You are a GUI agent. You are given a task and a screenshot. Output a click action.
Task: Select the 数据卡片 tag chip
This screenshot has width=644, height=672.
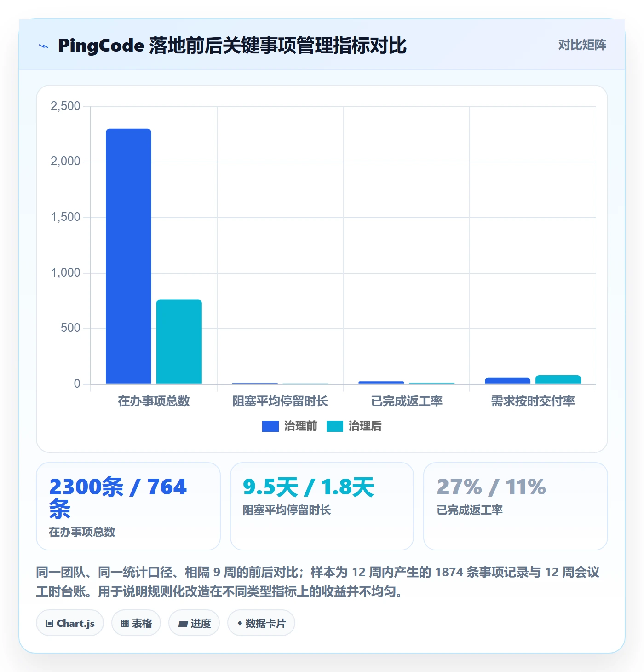[261, 623]
